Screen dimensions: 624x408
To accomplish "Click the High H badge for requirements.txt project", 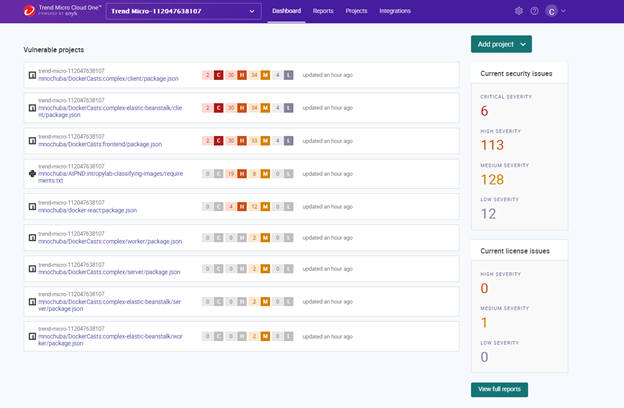I will click(x=242, y=174).
